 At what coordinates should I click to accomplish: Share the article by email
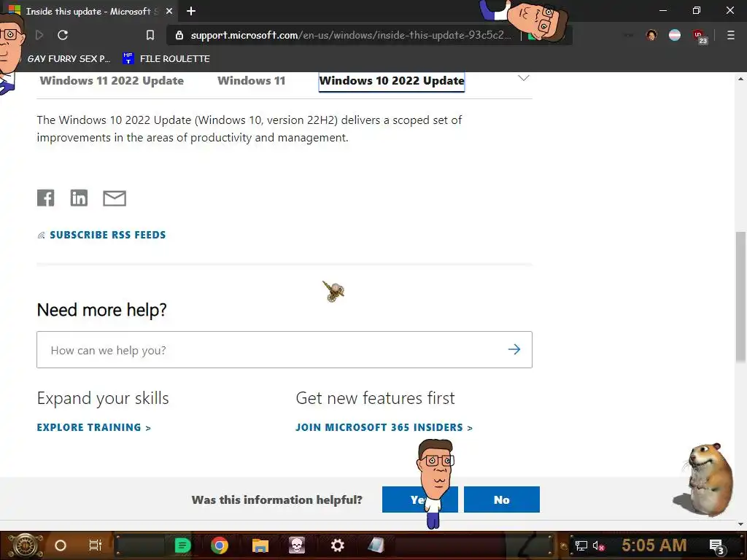[x=115, y=198]
